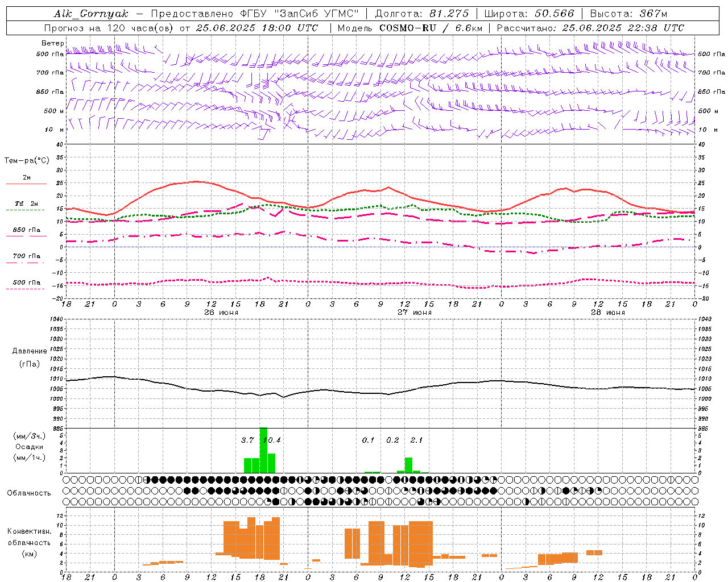Click the left '500 м' wind level label
This screenshot has width=728, height=582.
click(x=54, y=111)
